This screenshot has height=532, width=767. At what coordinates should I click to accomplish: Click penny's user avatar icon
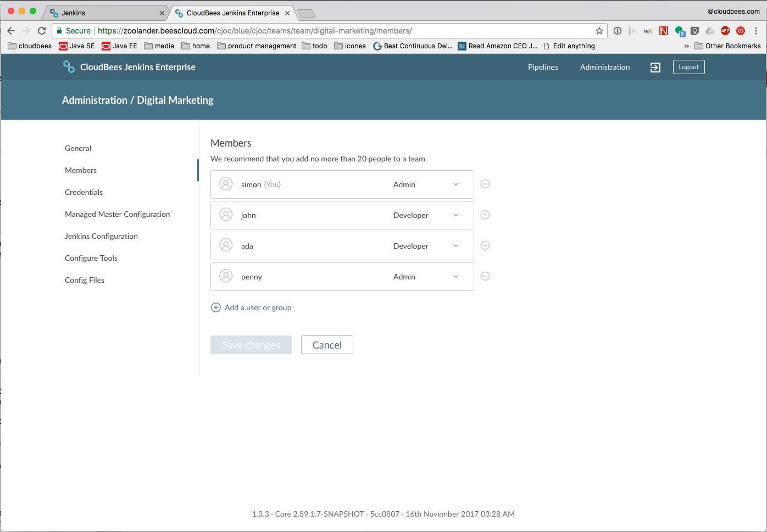coord(226,276)
